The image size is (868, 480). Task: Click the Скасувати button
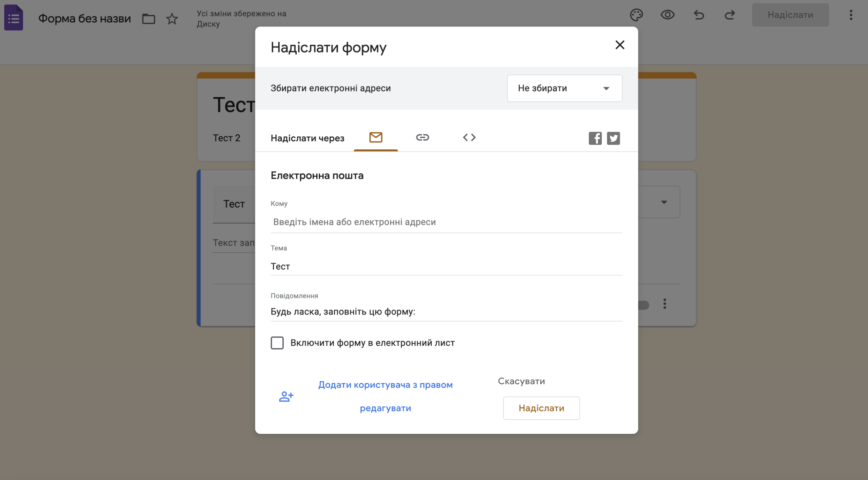click(x=521, y=381)
